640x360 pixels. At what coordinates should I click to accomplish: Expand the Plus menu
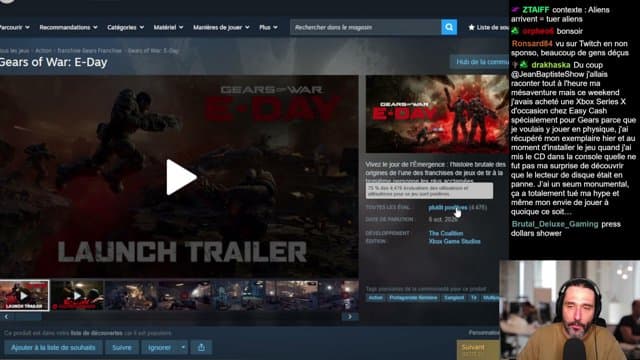268,27
